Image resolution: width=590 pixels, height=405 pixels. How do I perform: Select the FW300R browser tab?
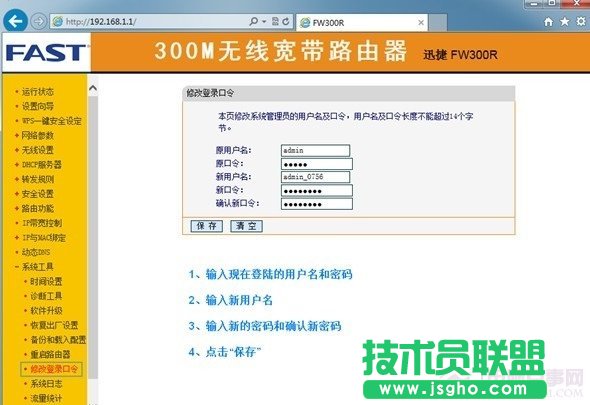click(x=362, y=23)
